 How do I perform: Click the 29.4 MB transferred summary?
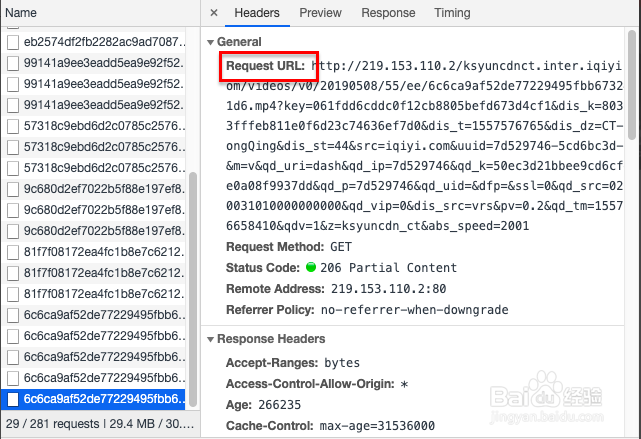pos(132,423)
